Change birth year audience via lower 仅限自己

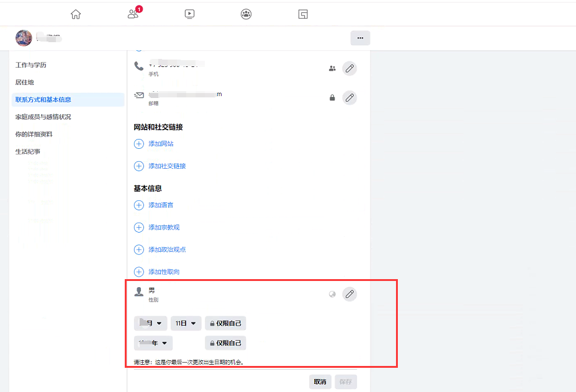(225, 342)
